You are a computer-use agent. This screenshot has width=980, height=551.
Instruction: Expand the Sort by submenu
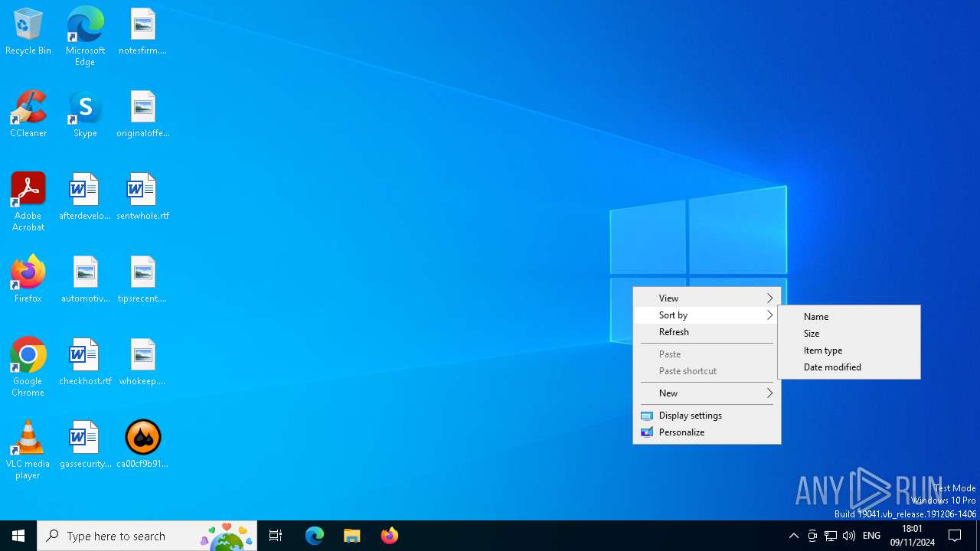tap(707, 315)
